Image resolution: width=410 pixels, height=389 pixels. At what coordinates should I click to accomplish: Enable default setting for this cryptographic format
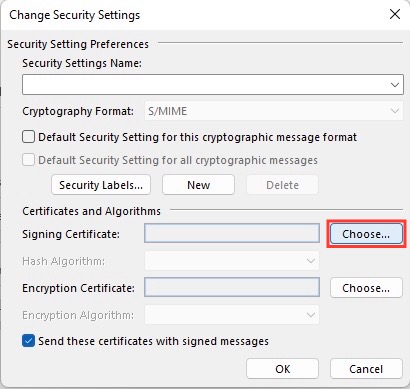[x=28, y=137]
